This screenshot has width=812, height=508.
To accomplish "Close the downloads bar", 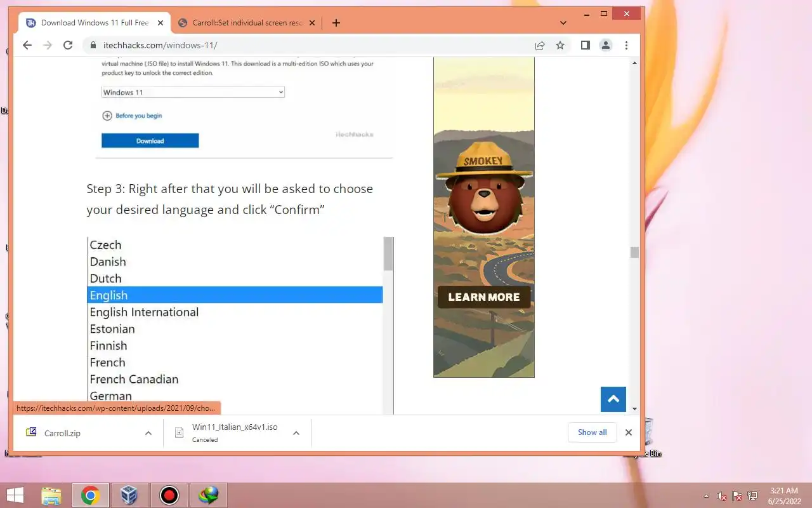I will (x=629, y=432).
